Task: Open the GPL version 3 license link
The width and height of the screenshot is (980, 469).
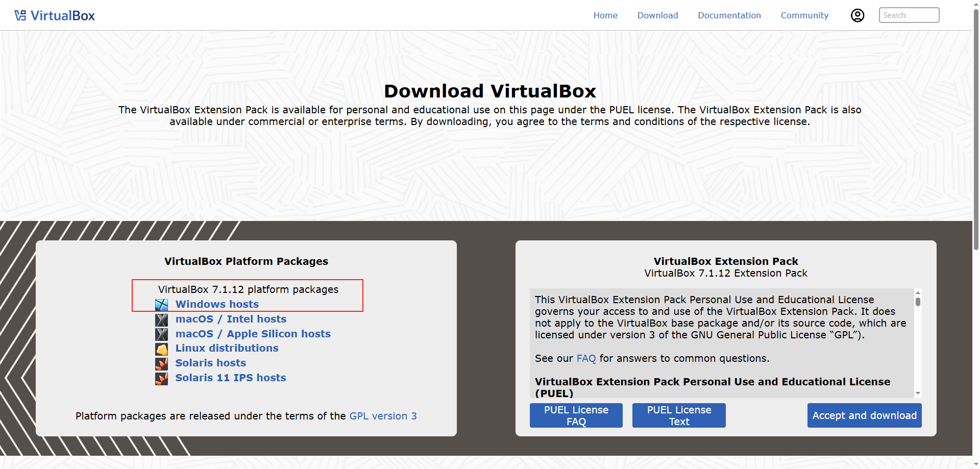Action: 383,416
